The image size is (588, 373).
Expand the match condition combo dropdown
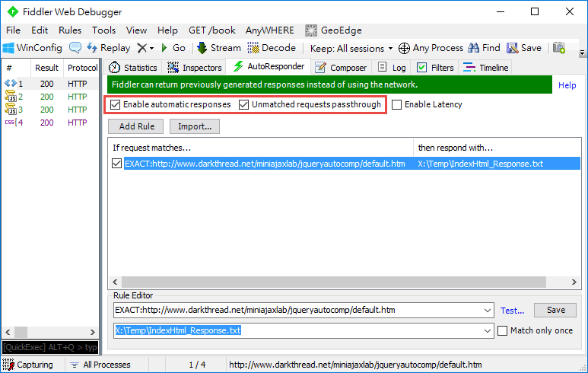click(x=487, y=311)
